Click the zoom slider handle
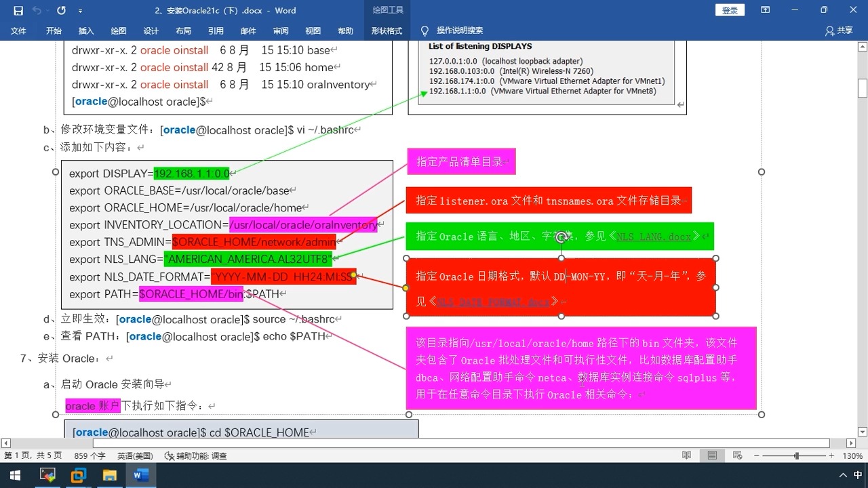This screenshot has height=488, width=868. click(x=796, y=456)
